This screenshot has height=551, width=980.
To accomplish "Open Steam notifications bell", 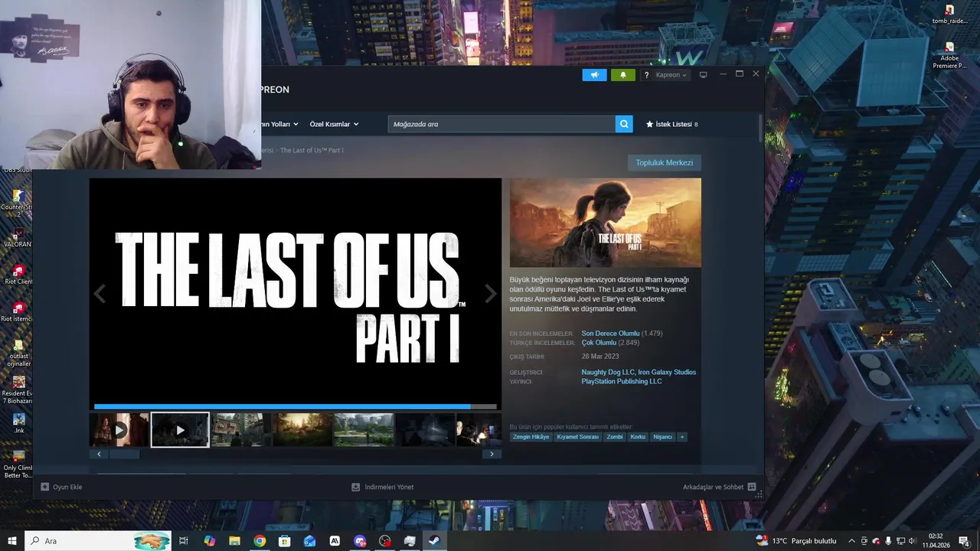I will click(x=622, y=75).
